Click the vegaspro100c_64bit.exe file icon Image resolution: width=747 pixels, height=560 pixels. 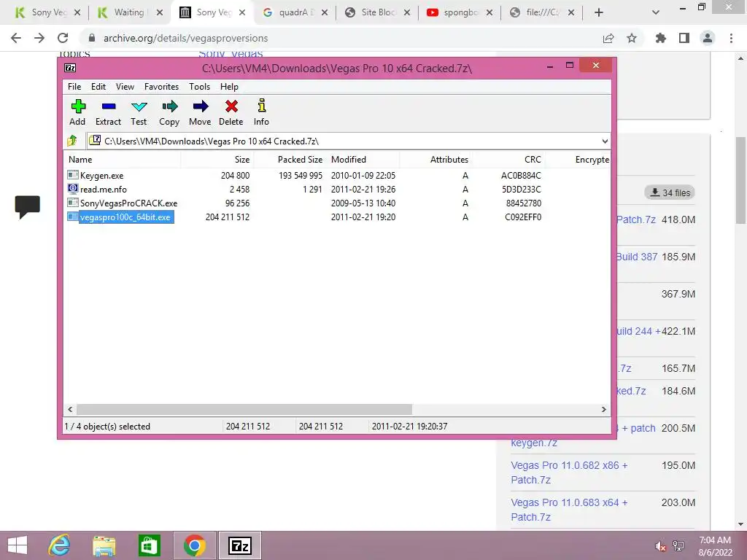[x=72, y=217]
